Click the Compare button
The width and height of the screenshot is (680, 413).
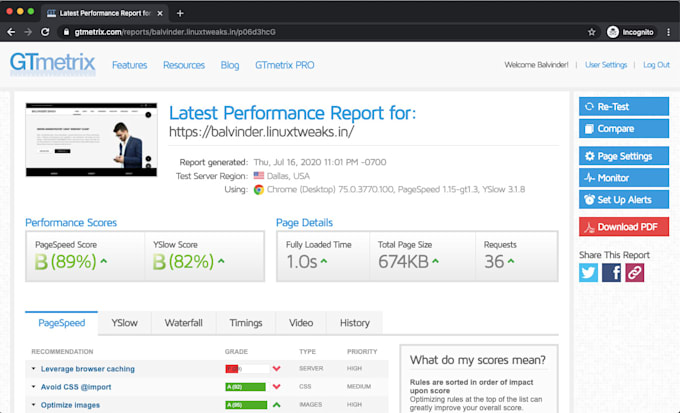tap(624, 129)
